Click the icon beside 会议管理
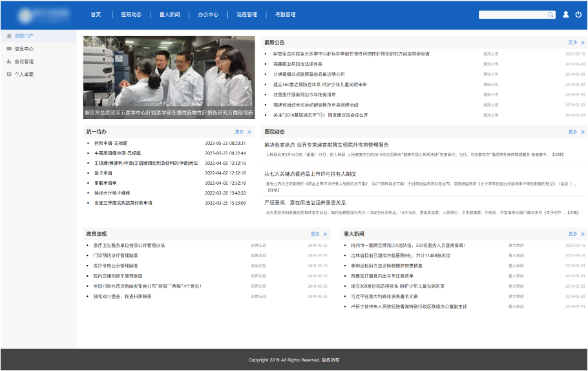 pos(9,61)
